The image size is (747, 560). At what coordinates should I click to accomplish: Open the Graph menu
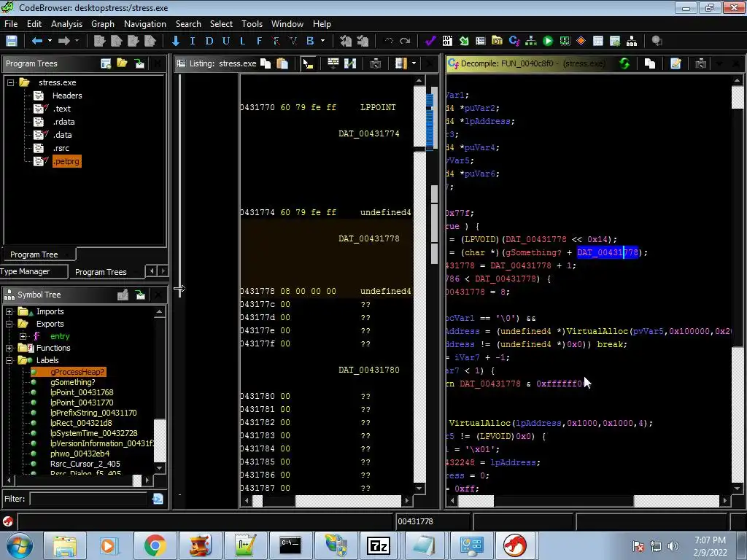[x=103, y=24]
